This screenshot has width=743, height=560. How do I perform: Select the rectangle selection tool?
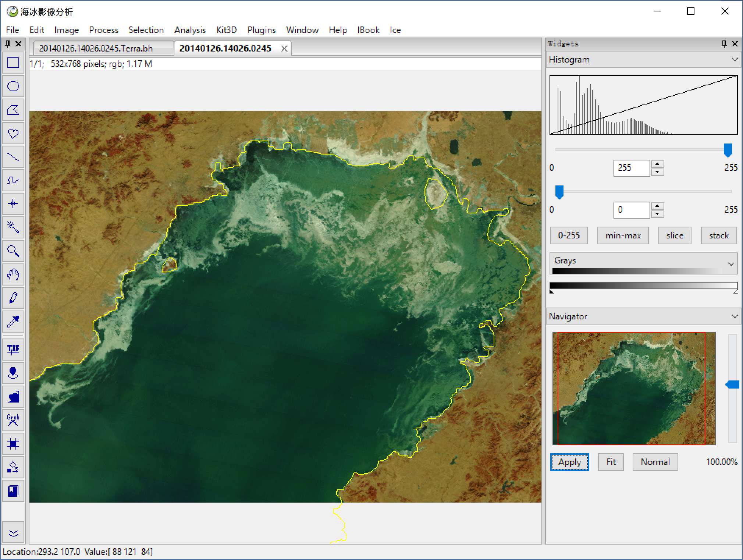pyautogui.click(x=13, y=63)
